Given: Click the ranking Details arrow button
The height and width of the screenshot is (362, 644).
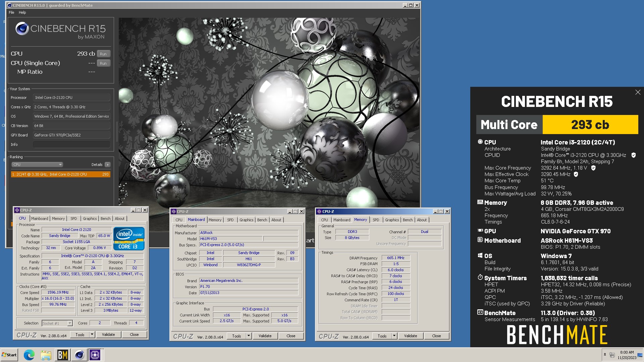Looking at the screenshot, I should point(108,165).
